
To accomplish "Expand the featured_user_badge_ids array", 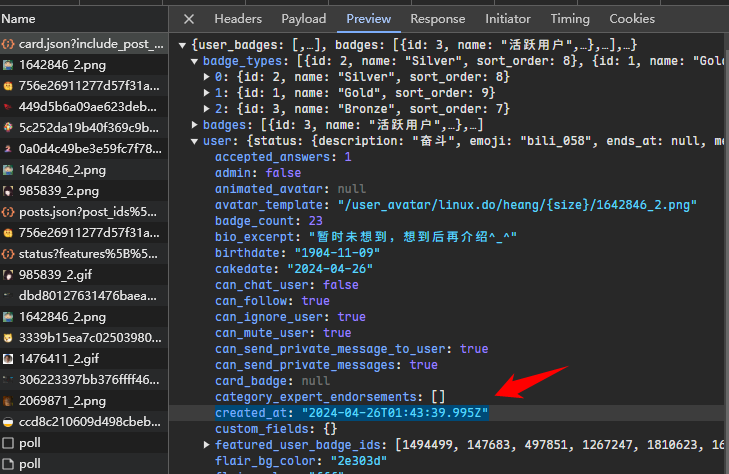I will click(x=206, y=445).
